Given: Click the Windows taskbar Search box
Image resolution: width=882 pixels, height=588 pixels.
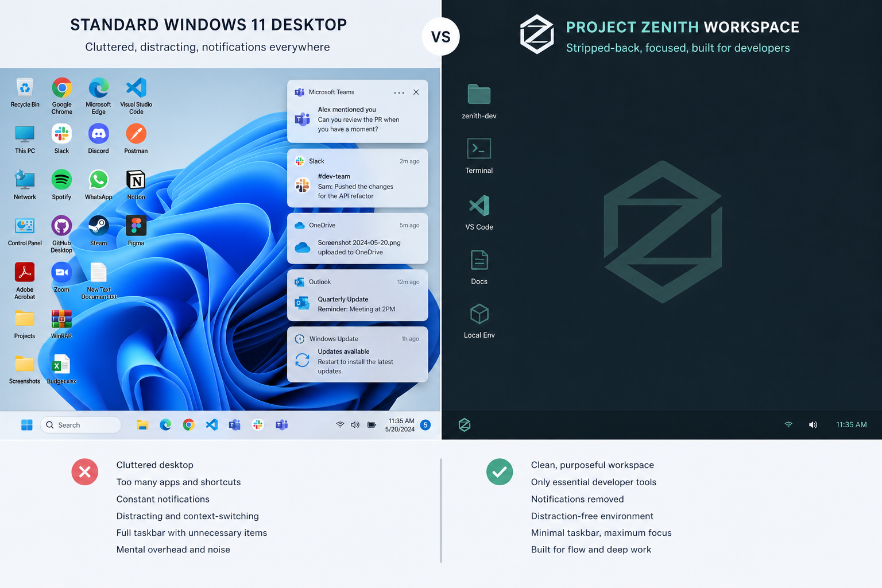Looking at the screenshot, I should click(80, 425).
